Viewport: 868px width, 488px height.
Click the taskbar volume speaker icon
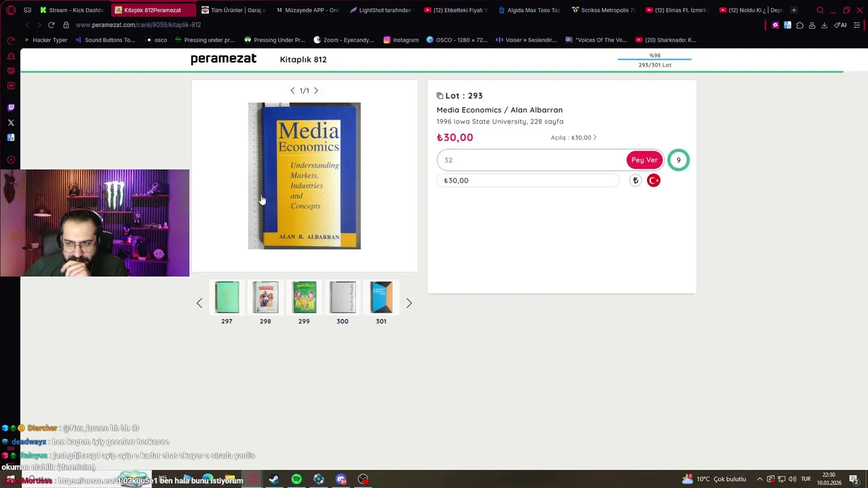pyautogui.click(x=792, y=479)
